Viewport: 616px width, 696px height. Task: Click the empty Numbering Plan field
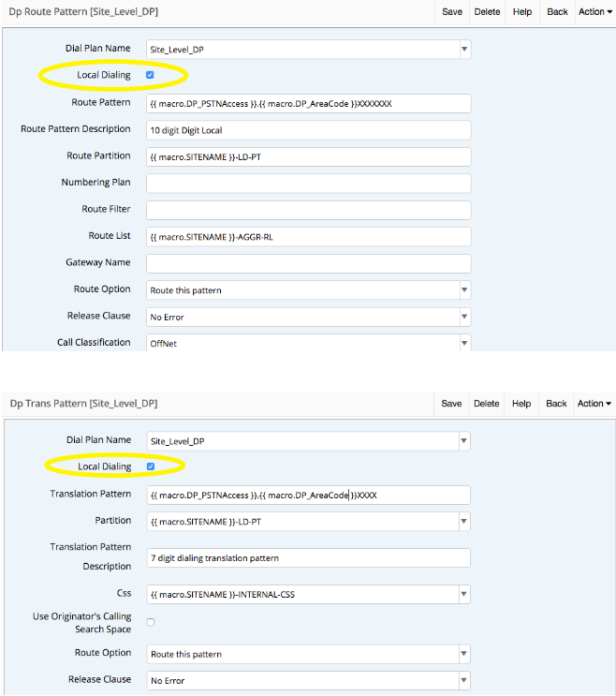click(308, 184)
